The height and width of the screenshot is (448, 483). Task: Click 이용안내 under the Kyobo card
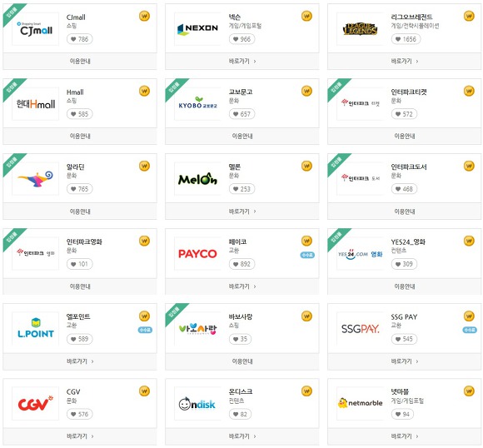[242, 136]
